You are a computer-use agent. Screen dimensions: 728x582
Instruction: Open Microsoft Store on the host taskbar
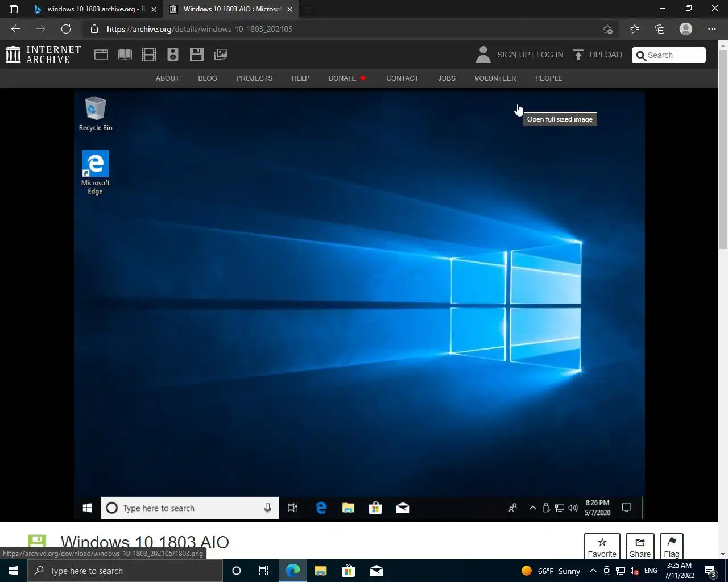348,571
